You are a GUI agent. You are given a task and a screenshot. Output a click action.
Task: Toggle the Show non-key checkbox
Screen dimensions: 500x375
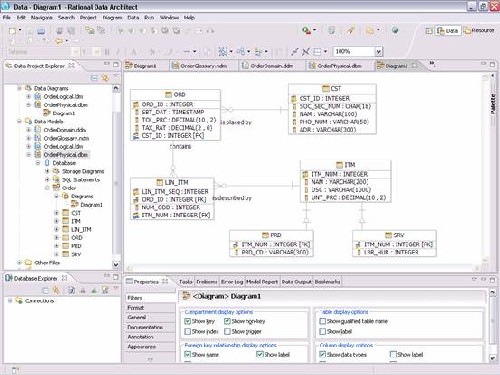pos(227,321)
